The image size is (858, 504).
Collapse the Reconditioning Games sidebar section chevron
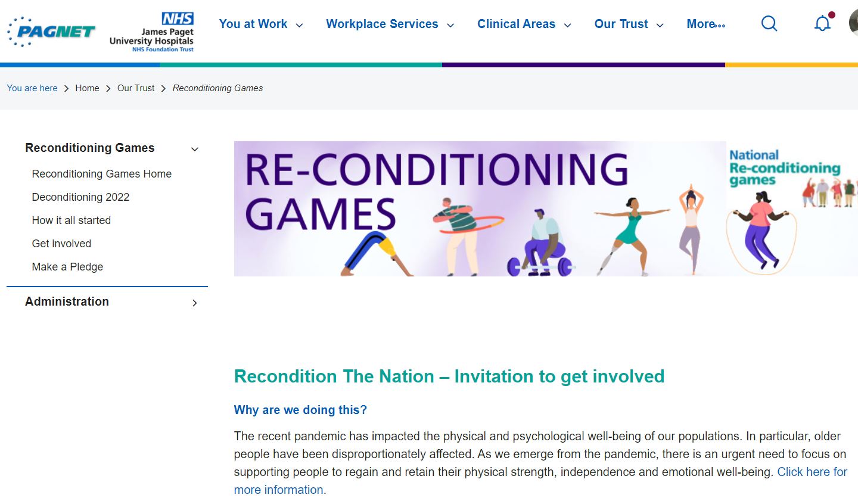click(x=194, y=149)
